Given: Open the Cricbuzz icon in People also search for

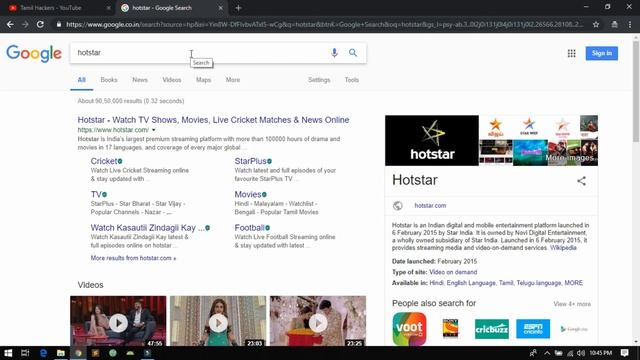Looking at the screenshot, I should (x=492, y=329).
